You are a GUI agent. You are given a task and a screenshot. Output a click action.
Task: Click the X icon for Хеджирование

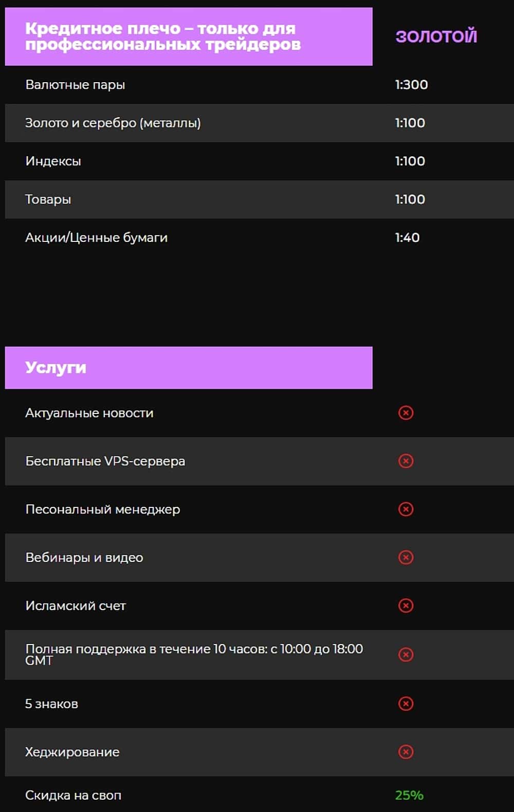click(406, 752)
